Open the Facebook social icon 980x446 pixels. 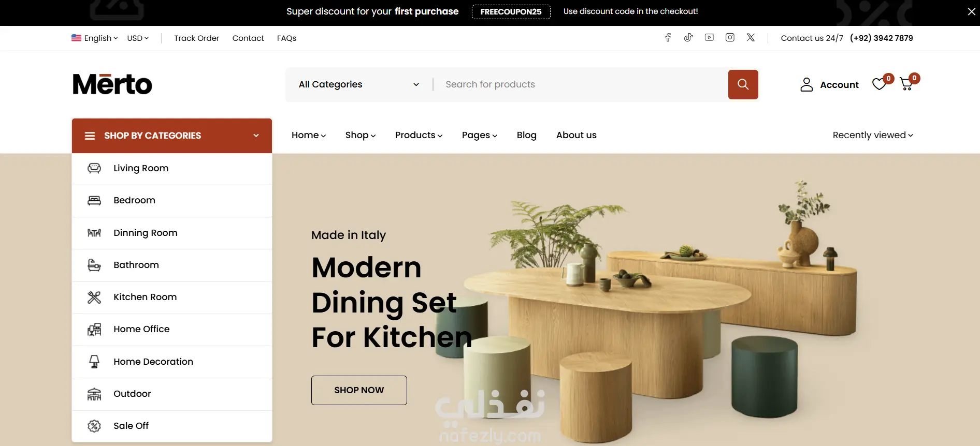click(x=668, y=37)
